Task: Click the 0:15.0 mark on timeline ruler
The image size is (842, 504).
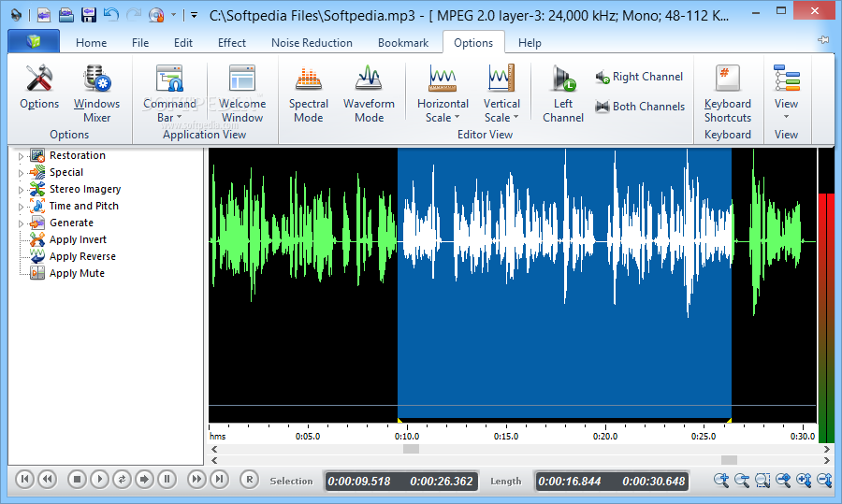Action: [506, 437]
